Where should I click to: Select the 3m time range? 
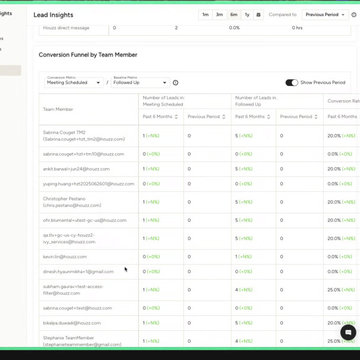pos(219,15)
